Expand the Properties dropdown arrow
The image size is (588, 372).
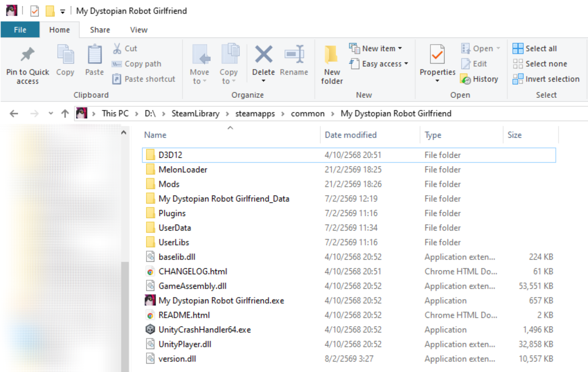click(437, 81)
